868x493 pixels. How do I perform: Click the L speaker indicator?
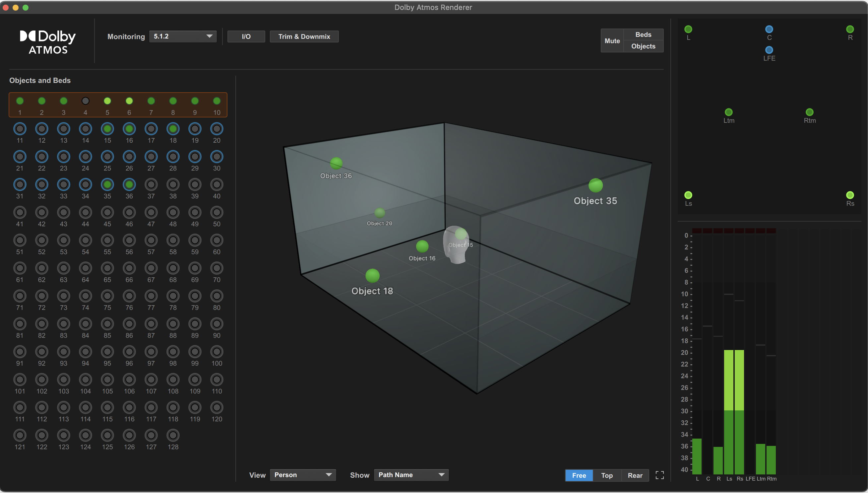click(x=688, y=29)
